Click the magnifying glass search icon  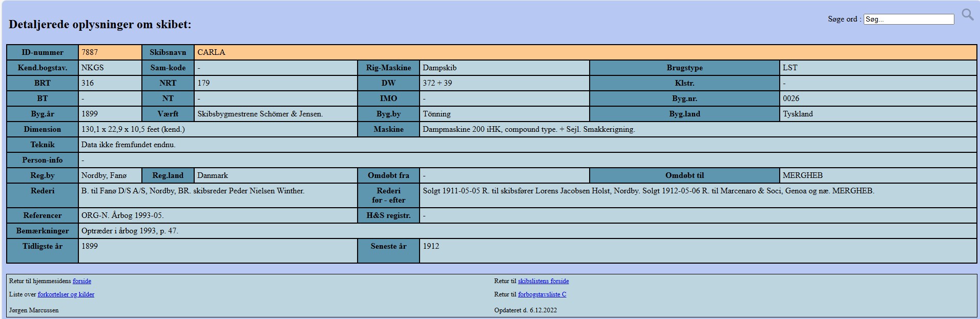(x=967, y=15)
